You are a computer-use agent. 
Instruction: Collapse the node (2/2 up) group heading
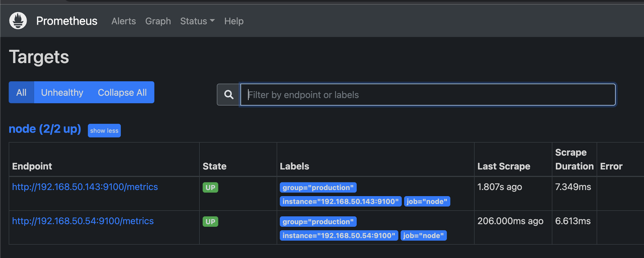[45, 129]
